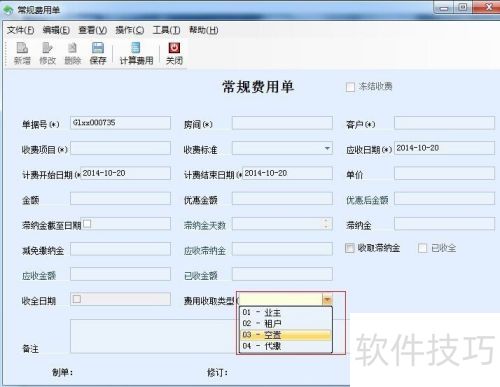Save the form with 保存 icon
500x387 pixels.
98,53
